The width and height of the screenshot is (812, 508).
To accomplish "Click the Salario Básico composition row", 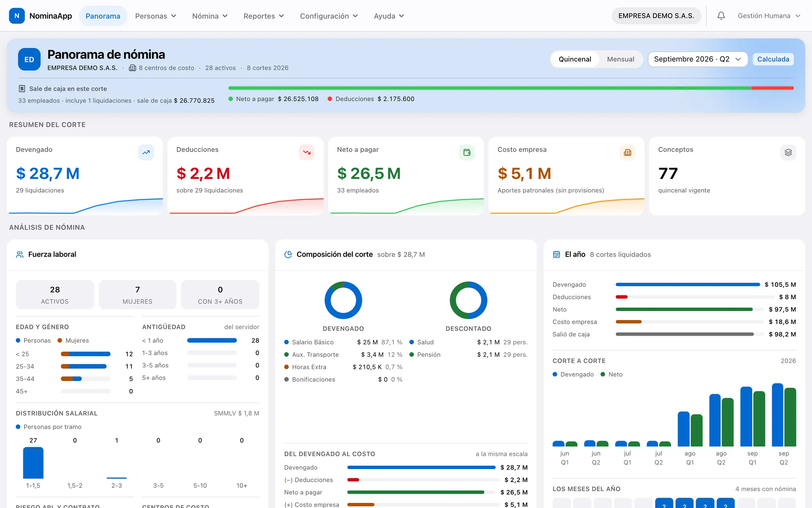I will click(343, 342).
